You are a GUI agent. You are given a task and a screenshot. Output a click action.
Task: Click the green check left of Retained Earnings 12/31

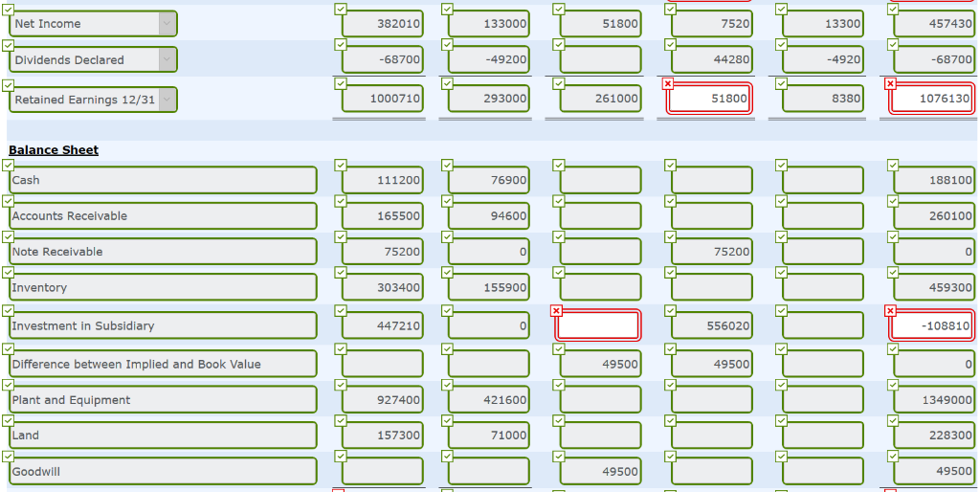tap(8, 85)
